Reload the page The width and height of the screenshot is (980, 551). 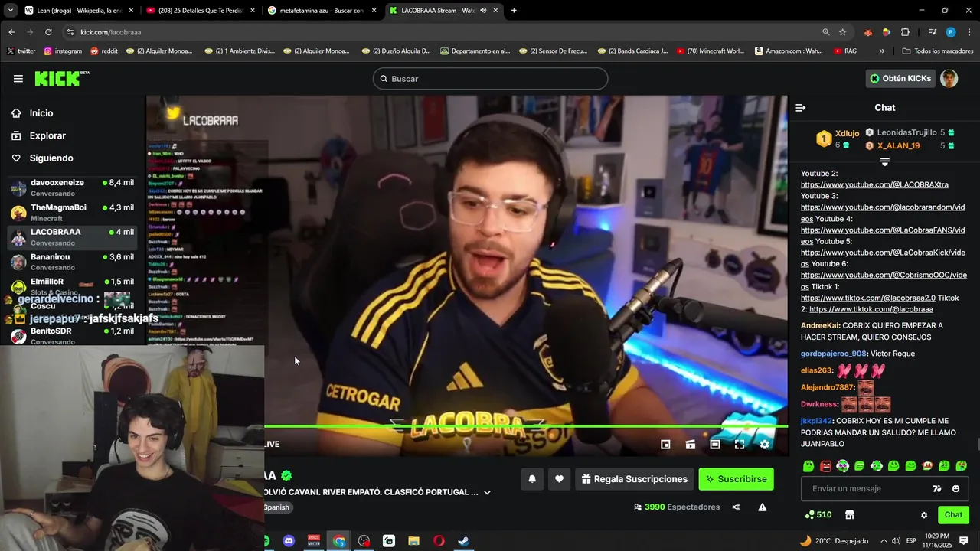pyautogui.click(x=48, y=32)
